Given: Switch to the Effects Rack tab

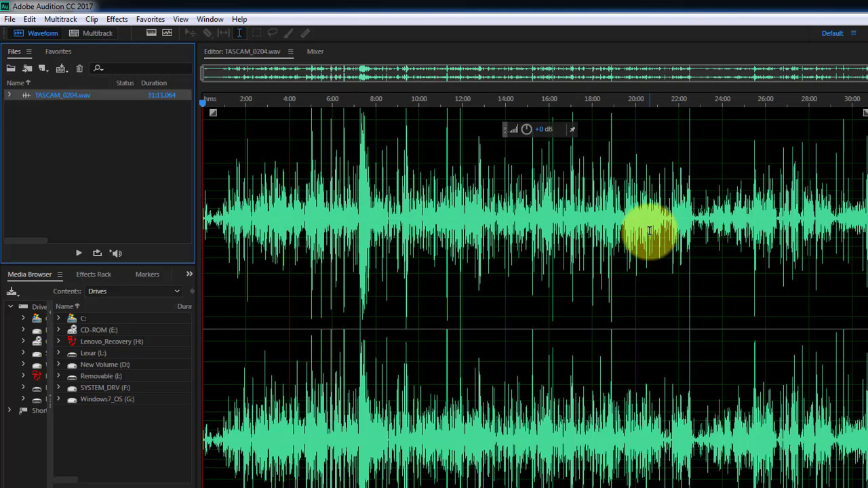Looking at the screenshot, I should pyautogui.click(x=94, y=274).
